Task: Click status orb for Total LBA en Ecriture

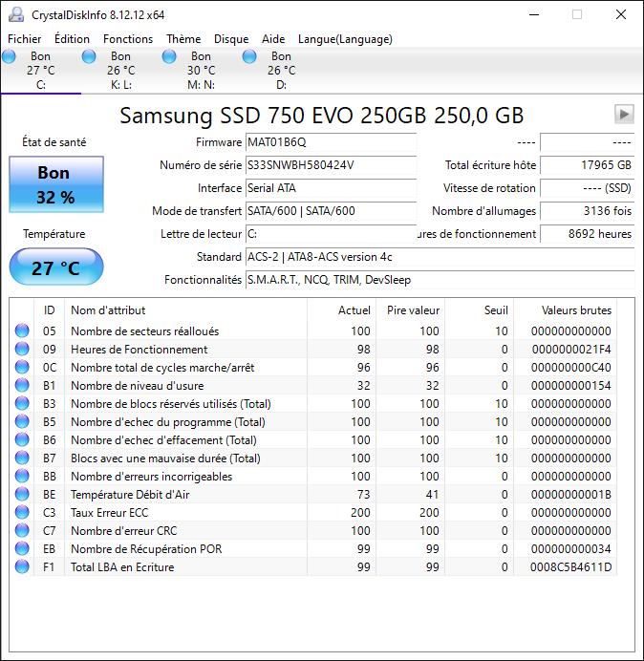Action: [x=22, y=567]
